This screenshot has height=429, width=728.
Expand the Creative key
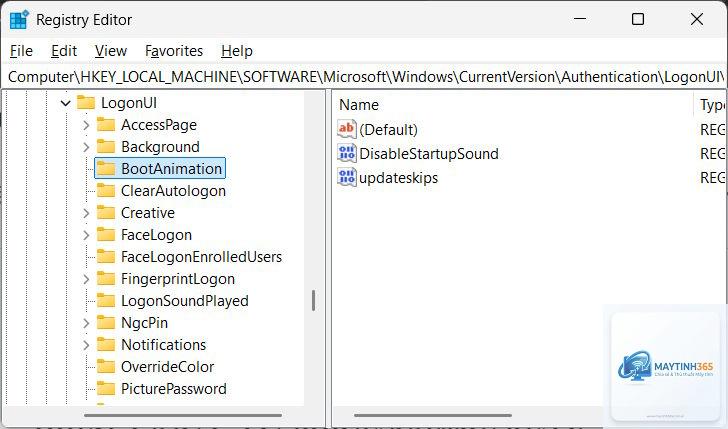[x=86, y=213]
